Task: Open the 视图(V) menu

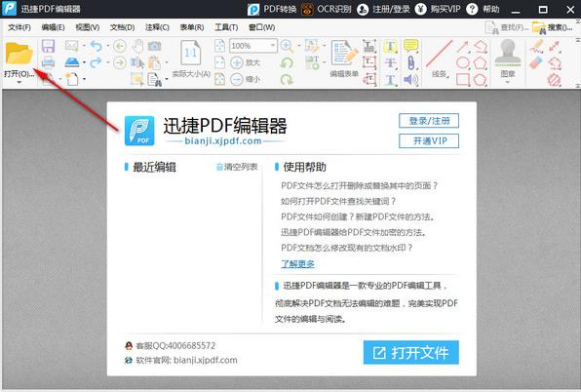Action: click(x=88, y=27)
